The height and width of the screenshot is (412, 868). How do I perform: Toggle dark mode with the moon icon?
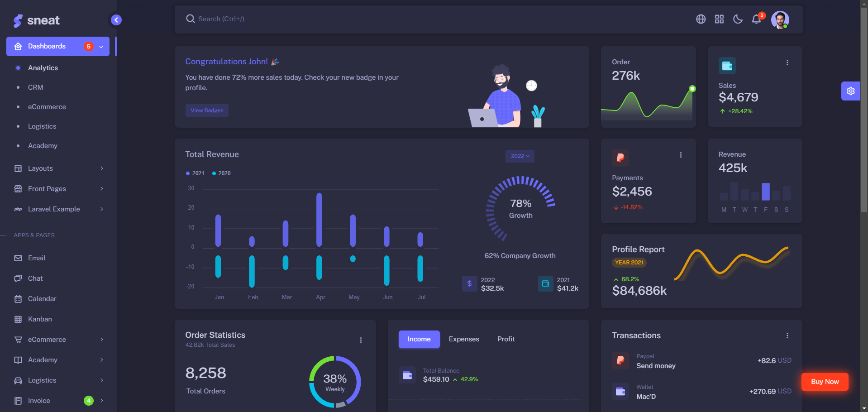point(738,19)
